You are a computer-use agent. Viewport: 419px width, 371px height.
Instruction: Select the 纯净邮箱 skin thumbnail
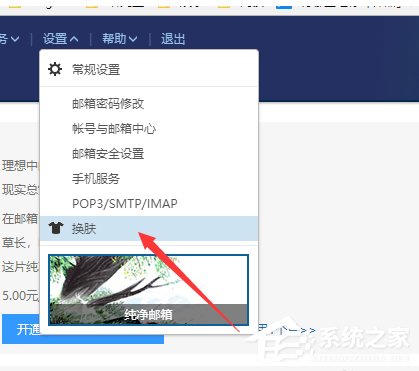148,290
